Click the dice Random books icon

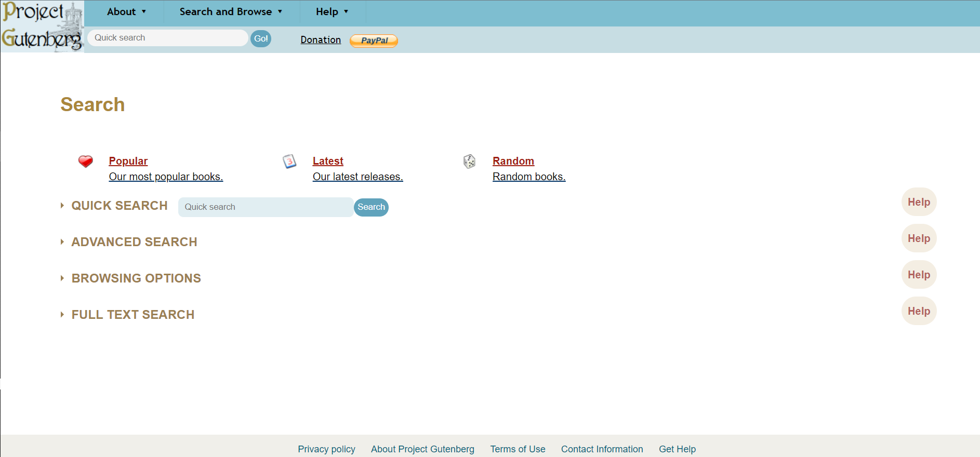469,162
